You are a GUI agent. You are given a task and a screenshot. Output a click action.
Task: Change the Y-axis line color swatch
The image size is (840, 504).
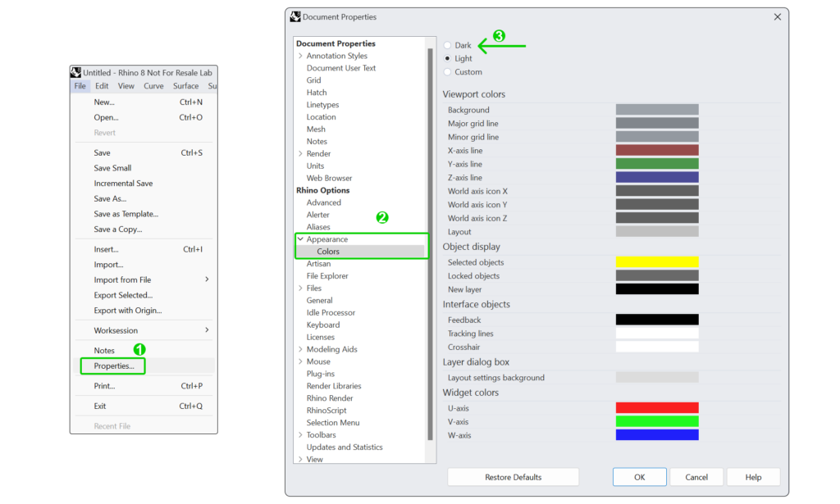(657, 164)
